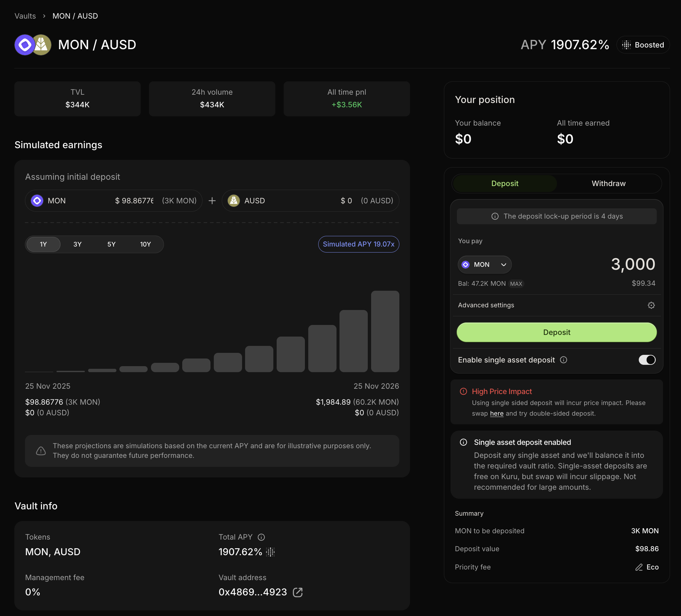Open the MON token dropdown
This screenshot has width=681, height=616.
[484, 264]
